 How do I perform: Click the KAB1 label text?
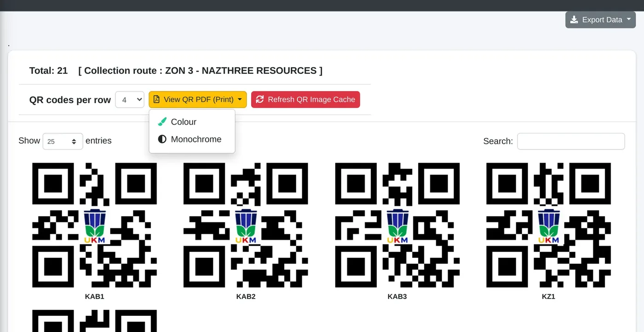pyautogui.click(x=95, y=297)
